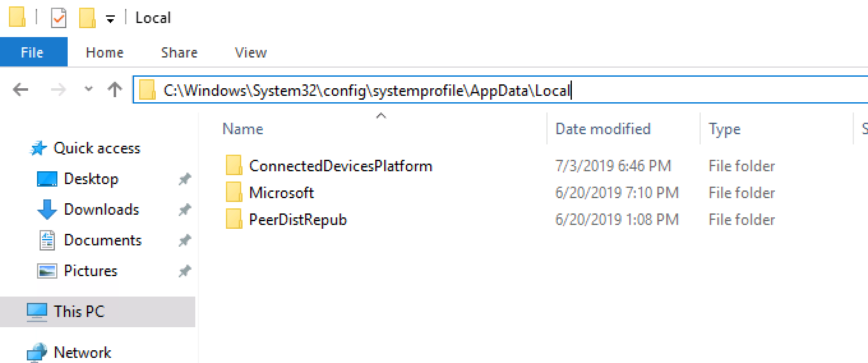The width and height of the screenshot is (868, 363).
Task: Click the New Folder icon in title bar
Action: pos(87,19)
